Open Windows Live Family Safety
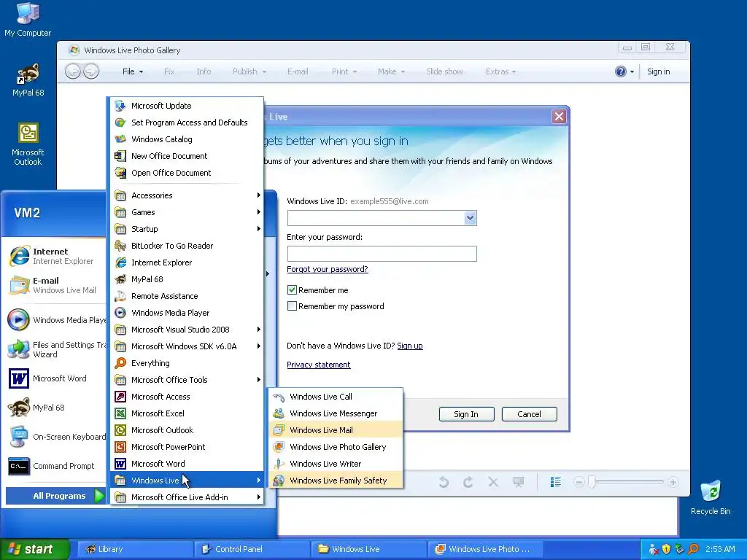Viewport: 747px width, 560px height. [336, 480]
